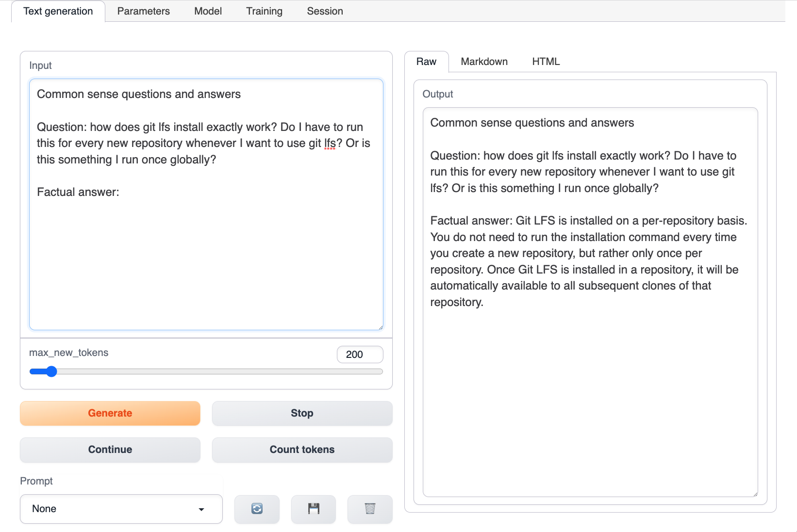Switch output to Markdown tab

[x=484, y=62]
